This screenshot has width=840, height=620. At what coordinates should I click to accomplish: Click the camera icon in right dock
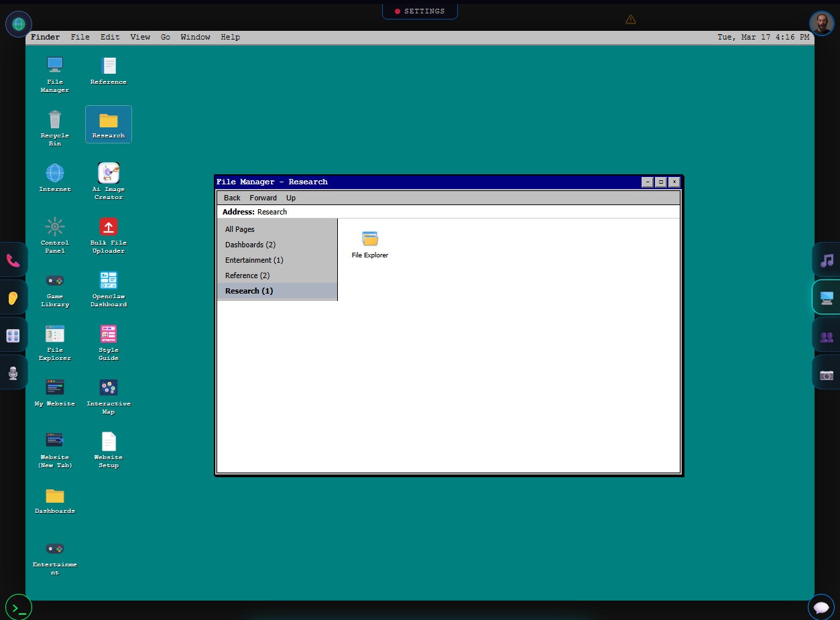(827, 375)
